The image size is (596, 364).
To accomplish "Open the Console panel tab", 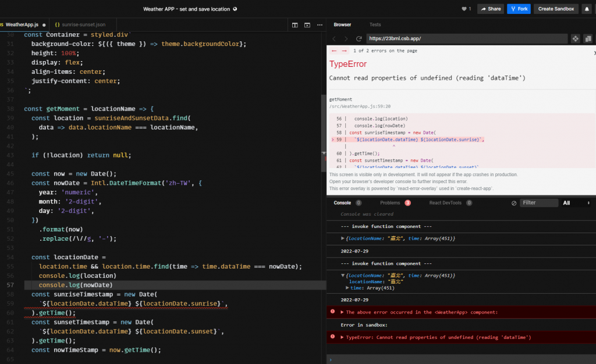I will point(342,203).
